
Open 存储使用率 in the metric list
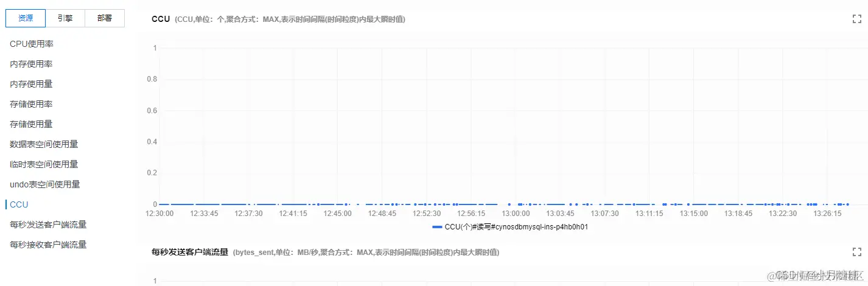coord(31,104)
